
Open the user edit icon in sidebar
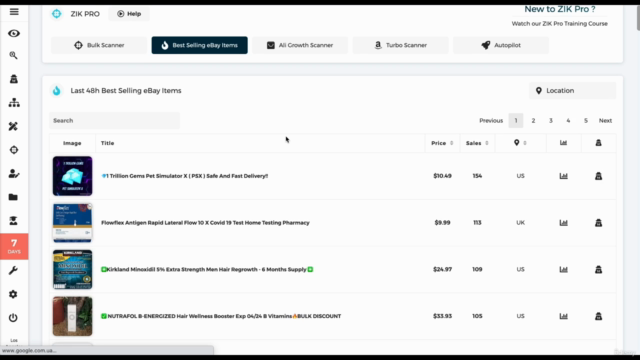[14, 173]
